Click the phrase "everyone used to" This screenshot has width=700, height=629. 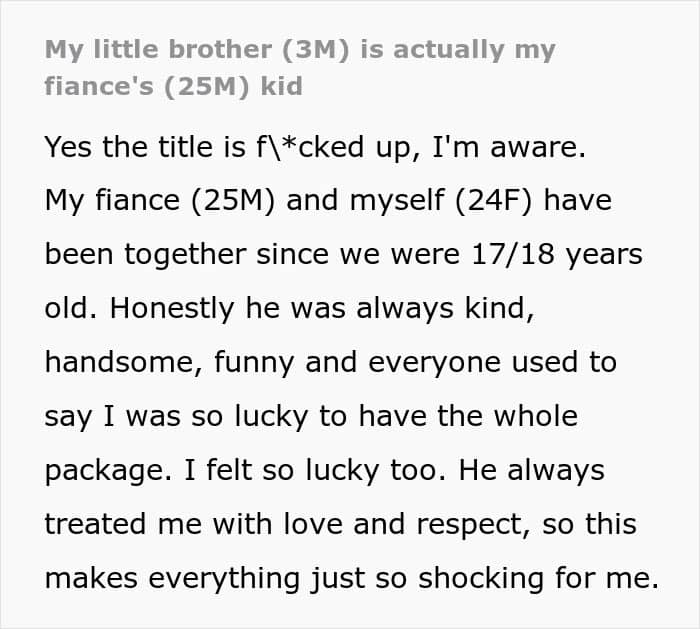(x=492, y=362)
